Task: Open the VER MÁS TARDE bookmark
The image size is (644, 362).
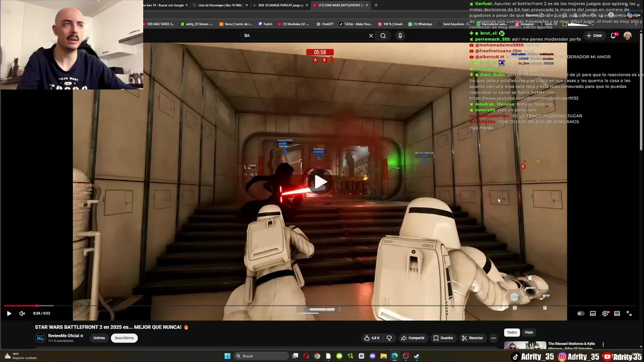Action: coord(159,24)
